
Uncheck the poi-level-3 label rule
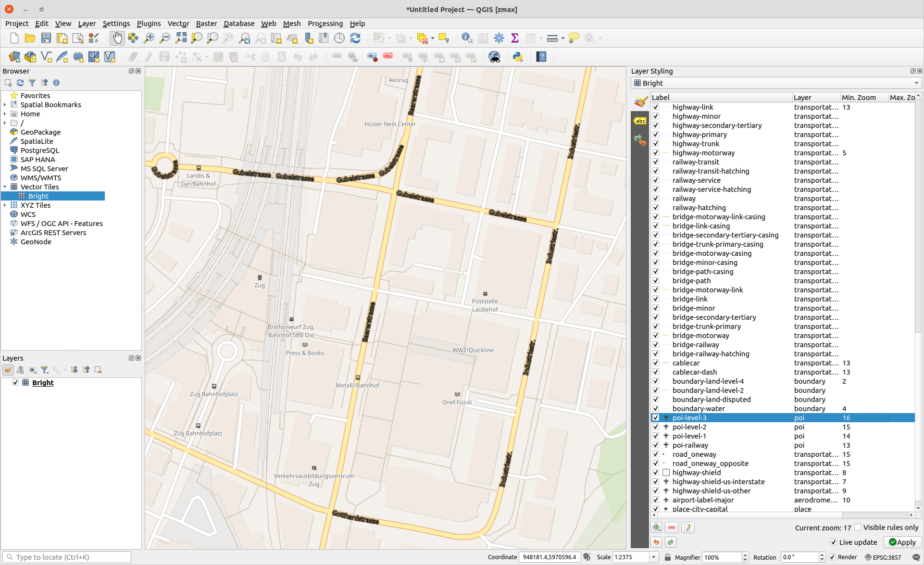(656, 417)
